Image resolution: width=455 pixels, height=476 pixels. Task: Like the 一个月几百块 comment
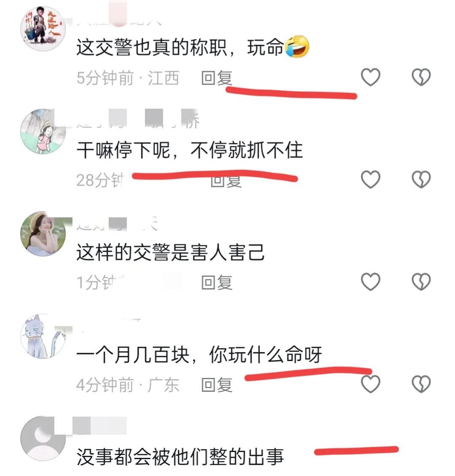[370, 384]
